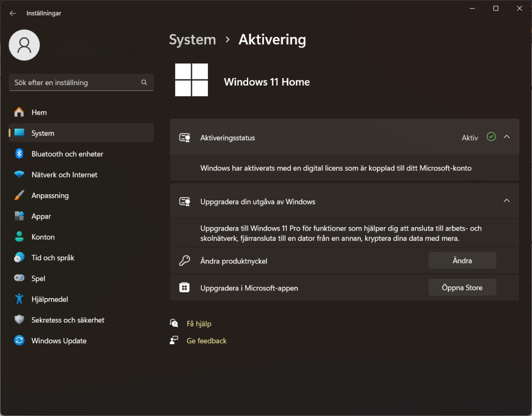Screen dimensions: 532x416
Task: Click the Windows 11 Home edition text
Action: (x=267, y=82)
